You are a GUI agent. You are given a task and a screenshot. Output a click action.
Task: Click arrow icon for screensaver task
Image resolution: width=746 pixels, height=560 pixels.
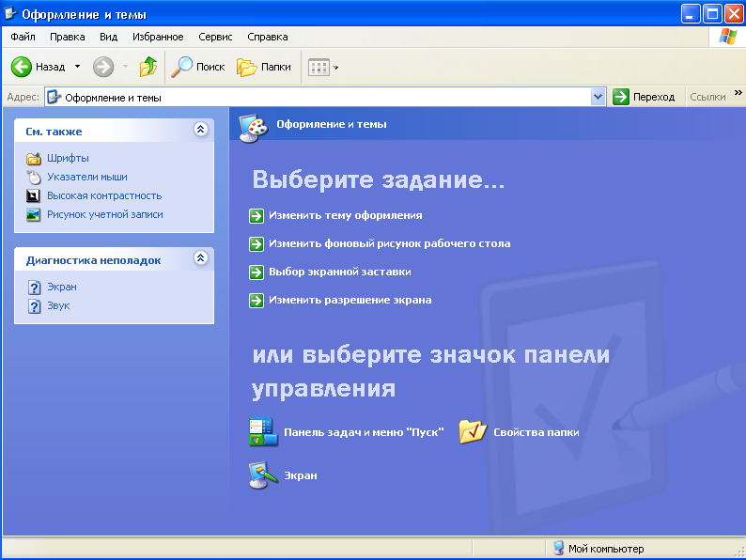click(x=256, y=272)
